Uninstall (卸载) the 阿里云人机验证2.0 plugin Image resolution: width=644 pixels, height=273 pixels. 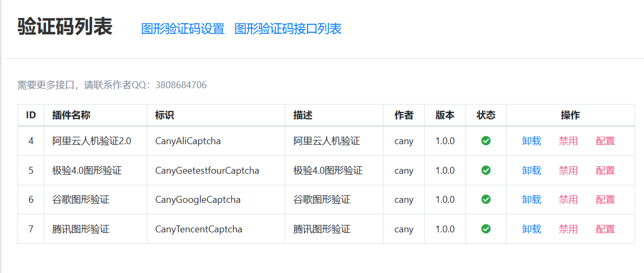[531, 141]
